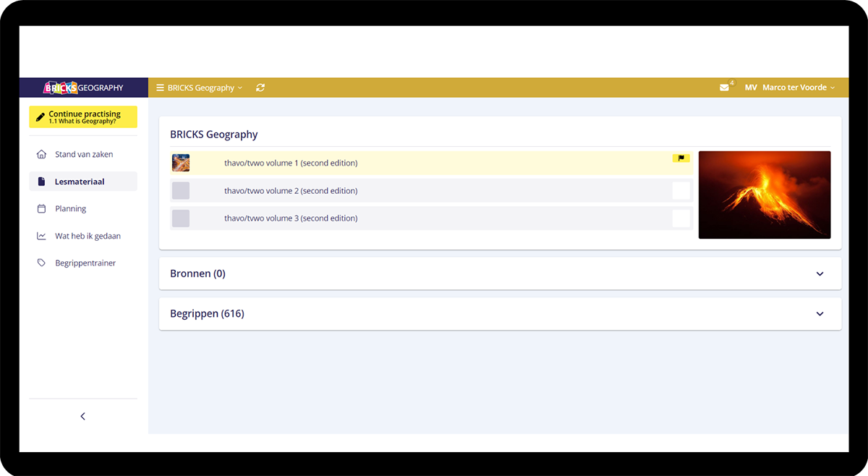The width and height of the screenshot is (868, 476).
Task: Click the yellow flag on volume 1
Action: (681, 158)
